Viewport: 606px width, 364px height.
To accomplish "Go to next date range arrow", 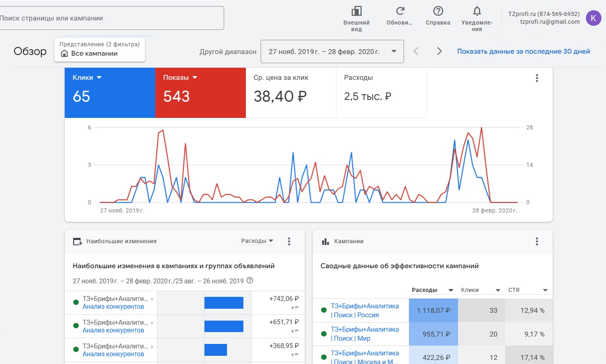I will pos(439,51).
